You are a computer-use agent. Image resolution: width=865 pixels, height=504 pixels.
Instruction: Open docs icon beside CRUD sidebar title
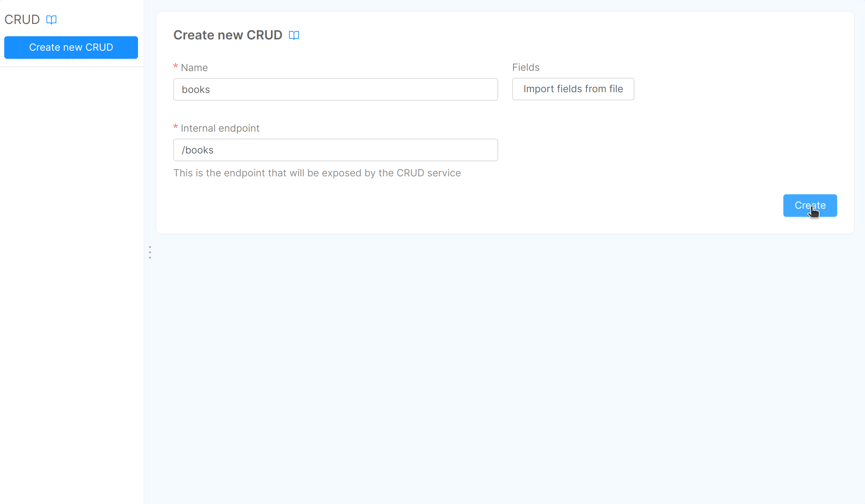[x=51, y=20]
